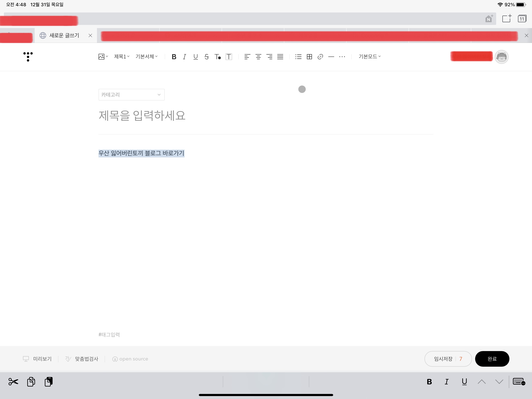Click the 임시저장 draft button
Screen dimensions: 532x399
(443, 359)
